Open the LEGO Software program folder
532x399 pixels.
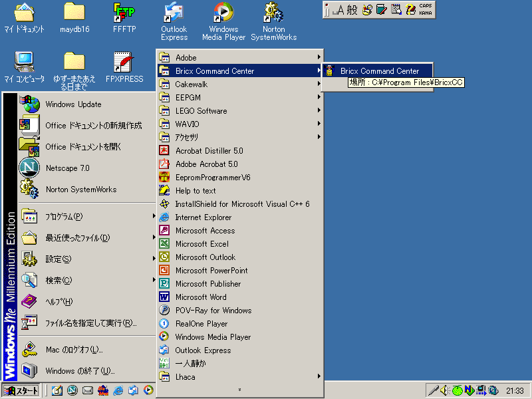tap(240, 110)
